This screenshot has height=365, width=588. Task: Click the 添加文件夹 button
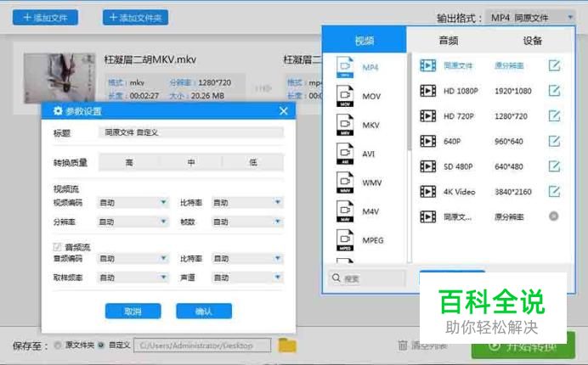(x=135, y=17)
